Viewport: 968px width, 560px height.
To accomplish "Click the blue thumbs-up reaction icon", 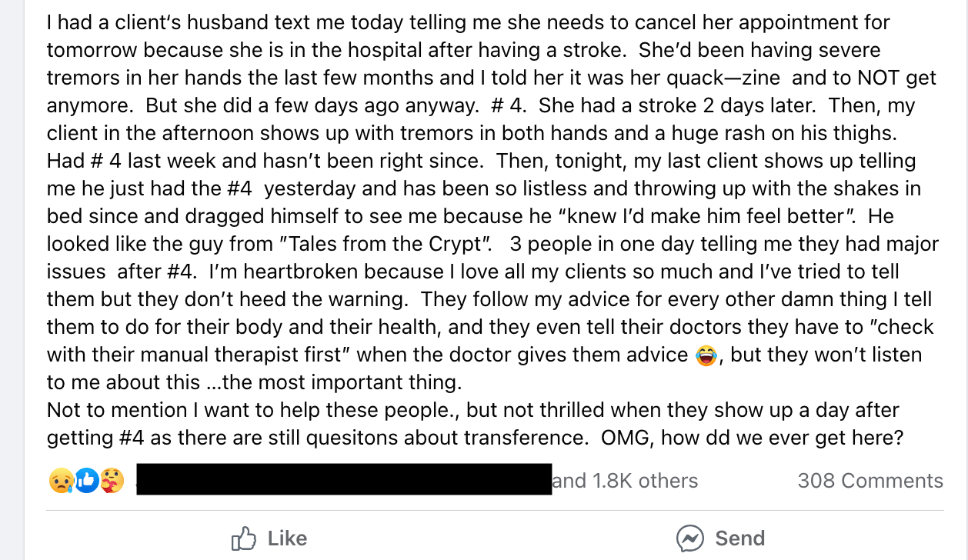I will point(85,481).
